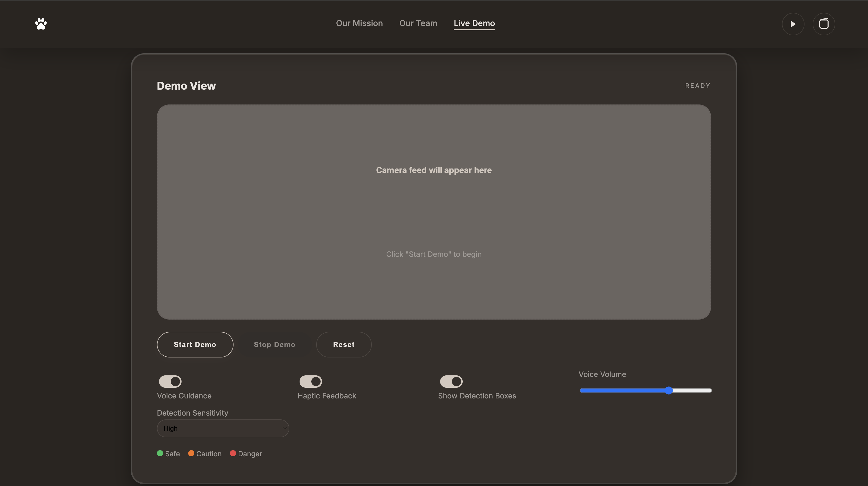Go to Our Mission page
The image size is (868, 486).
pyautogui.click(x=359, y=23)
